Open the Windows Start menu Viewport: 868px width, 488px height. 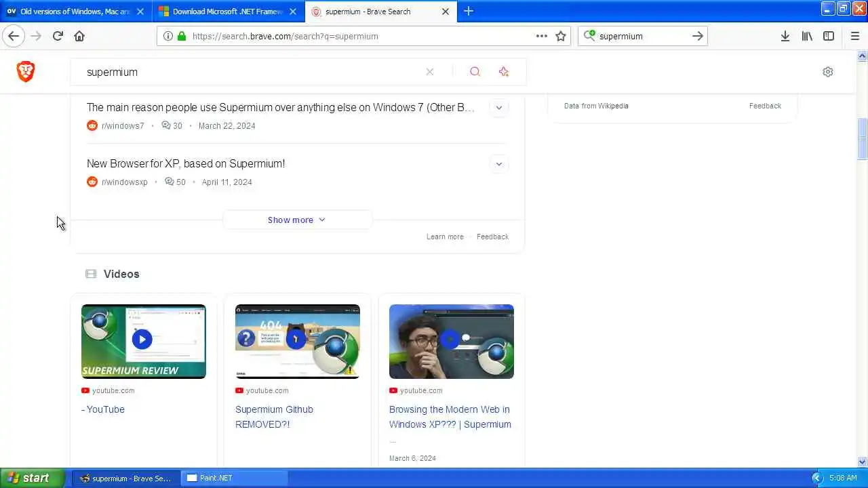click(x=33, y=478)
